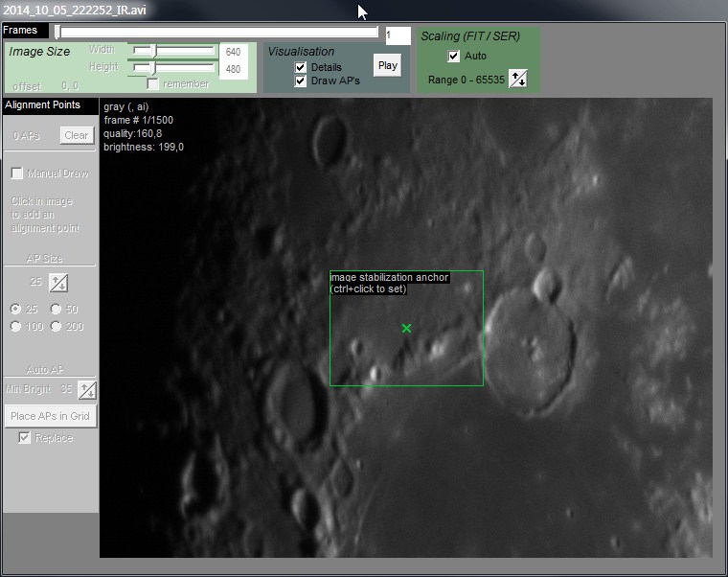The width and height of the screenshot is (728, 577).
Task: Select AP size 50 radio button
Action: (x=56, y=309)
